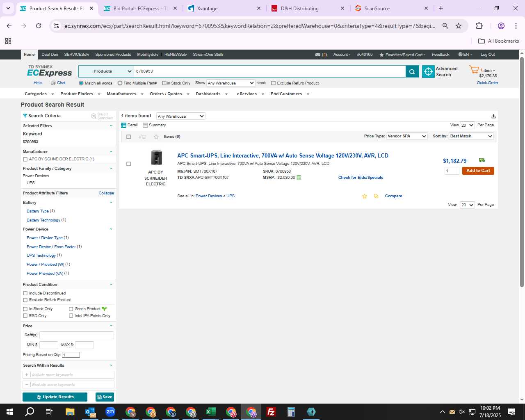The height and width of the screenshot is (420, 525).
Task: Check Exclude Refurb Product box under search bar
Action: pos(273,83)
